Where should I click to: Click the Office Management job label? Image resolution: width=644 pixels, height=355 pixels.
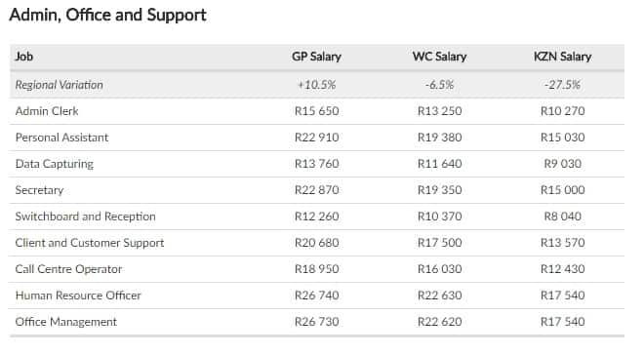(66, 322)
